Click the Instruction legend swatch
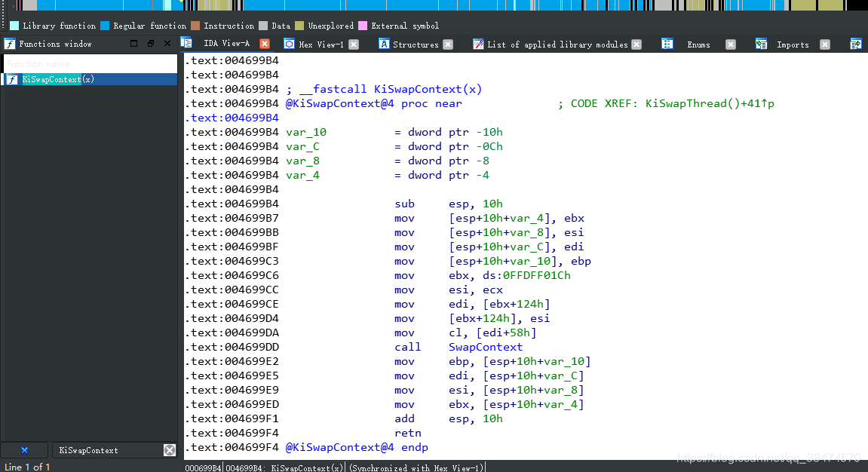The width and height of the screenshot is (868, 472). (x=195, y=26)
